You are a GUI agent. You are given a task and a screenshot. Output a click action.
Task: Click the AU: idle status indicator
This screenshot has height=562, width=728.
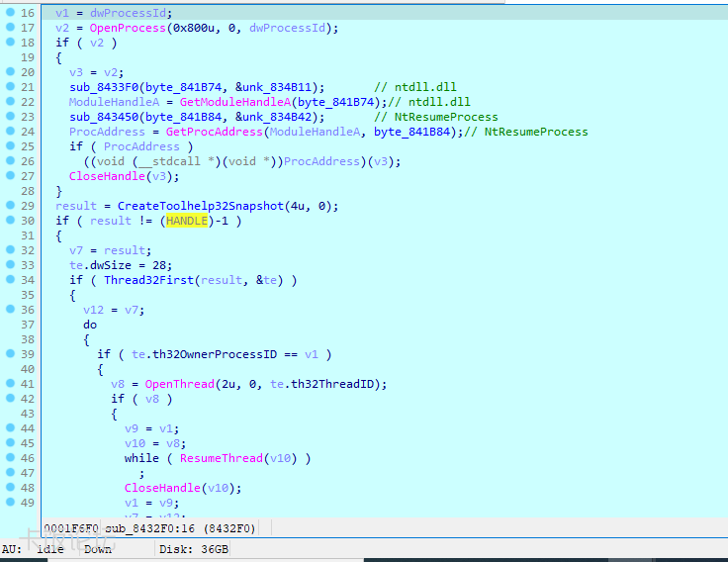coord(35,549)
